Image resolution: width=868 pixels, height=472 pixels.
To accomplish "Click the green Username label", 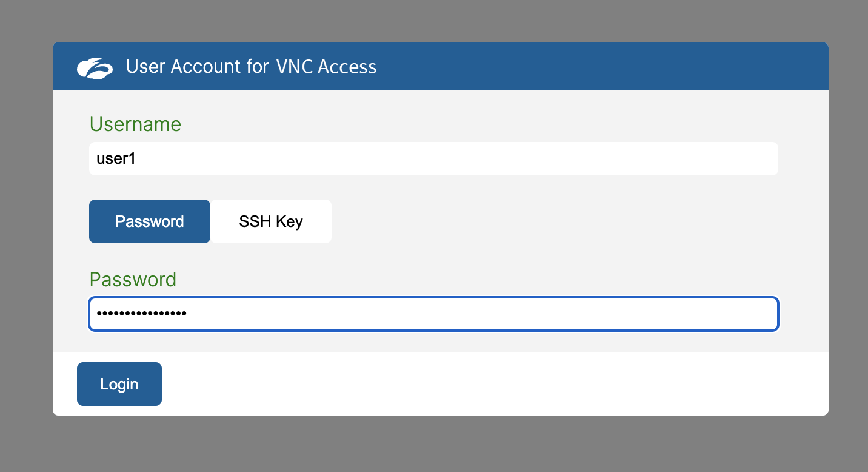I will click(135, 124).
